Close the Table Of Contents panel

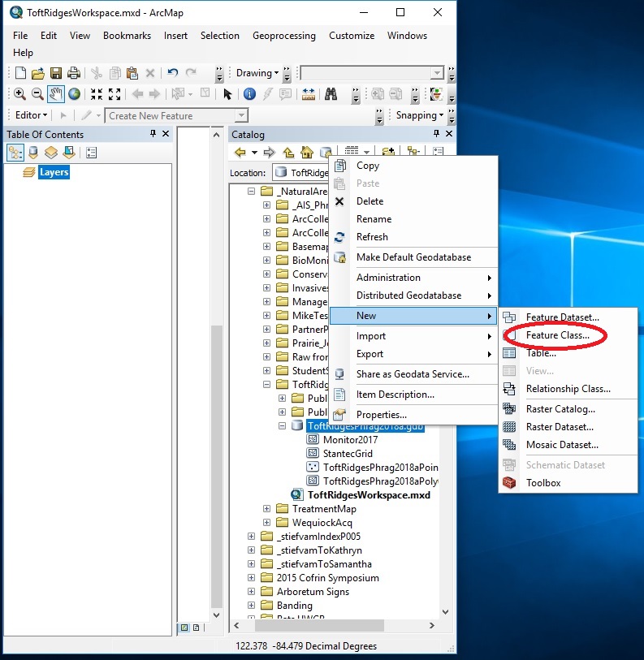[166, 134]
